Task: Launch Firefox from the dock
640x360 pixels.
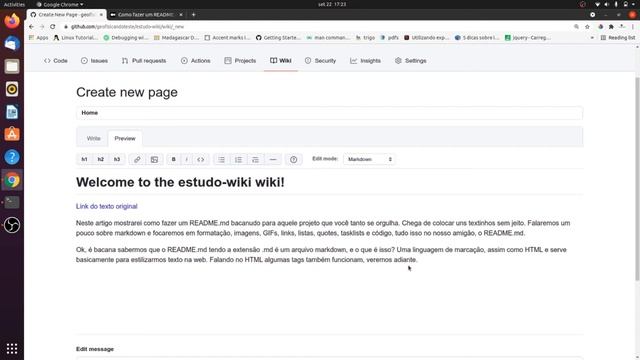Action: (12, 21)
